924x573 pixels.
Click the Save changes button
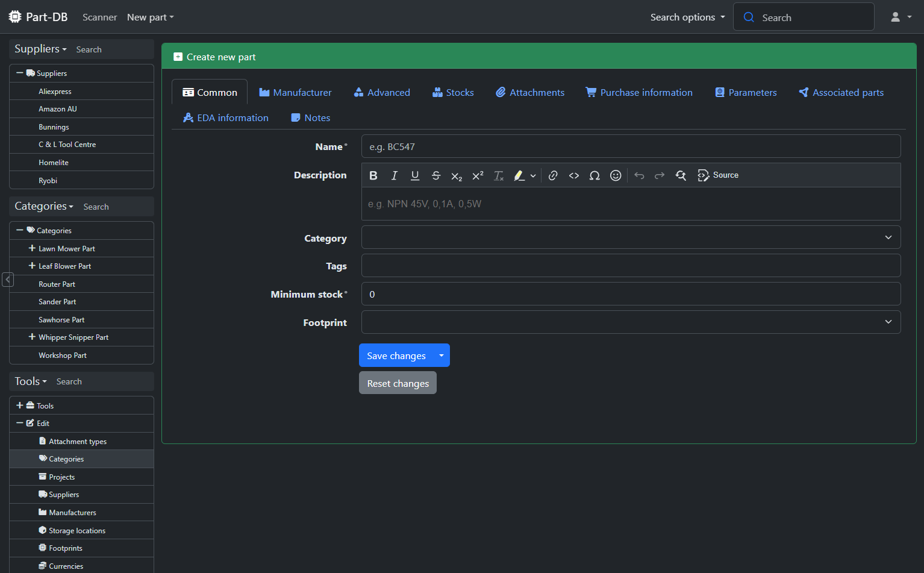[x=396, y=355]
